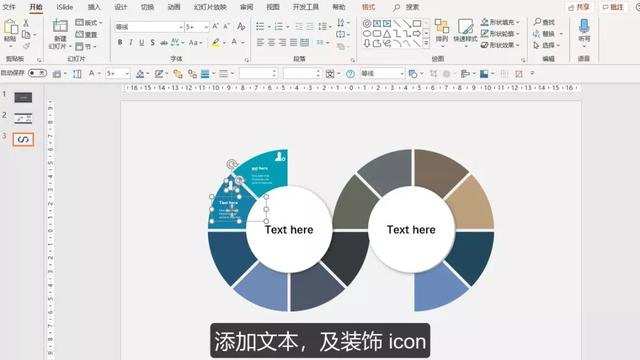The image size is (640, 360).
Task: Click the left circle 'Text here' text
Action: [x=289, y=230]
